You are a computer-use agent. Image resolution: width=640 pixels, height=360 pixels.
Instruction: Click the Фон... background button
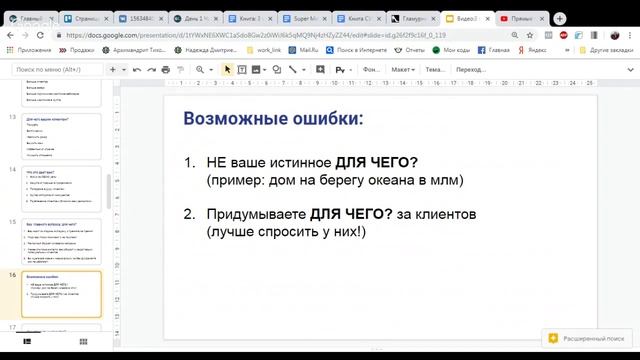(371, 70)
